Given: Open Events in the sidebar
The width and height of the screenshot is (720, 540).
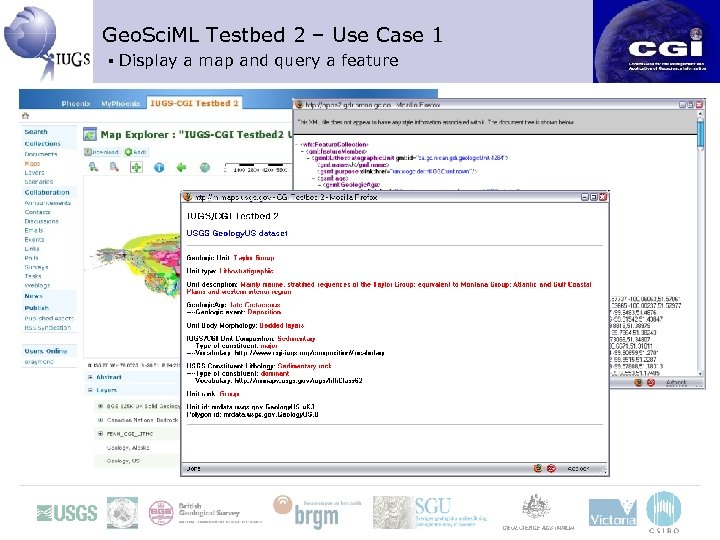Looking at the screenshot, I should (34, 240).
